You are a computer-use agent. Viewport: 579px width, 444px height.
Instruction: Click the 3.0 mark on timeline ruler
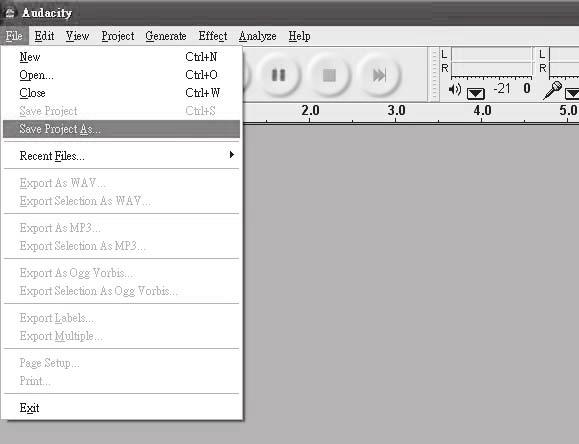[396, 110]
